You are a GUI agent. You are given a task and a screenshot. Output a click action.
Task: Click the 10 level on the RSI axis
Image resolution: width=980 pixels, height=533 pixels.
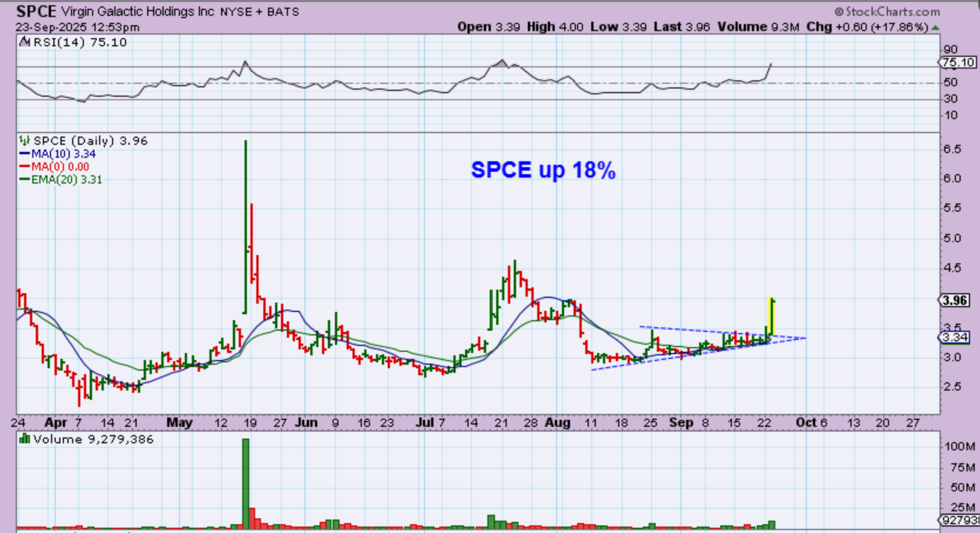point(951,115)
